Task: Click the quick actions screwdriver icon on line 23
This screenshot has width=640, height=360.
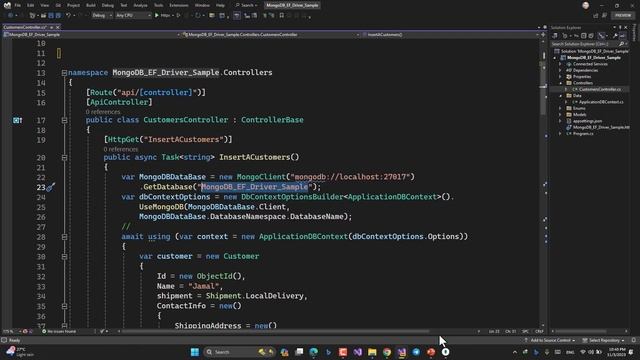Action: pyautogui.click(x=51, y=187)
